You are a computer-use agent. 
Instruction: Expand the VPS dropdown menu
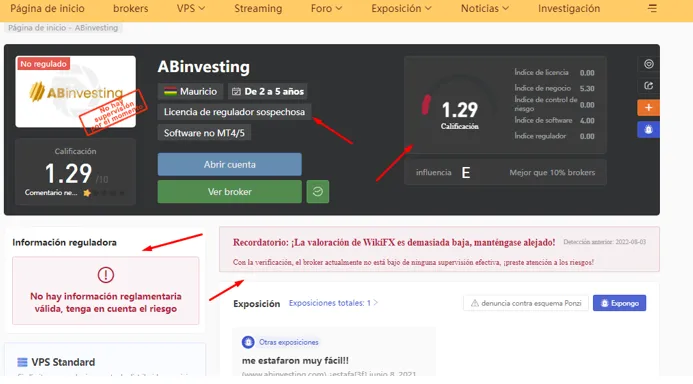click(x=191, y=8)
